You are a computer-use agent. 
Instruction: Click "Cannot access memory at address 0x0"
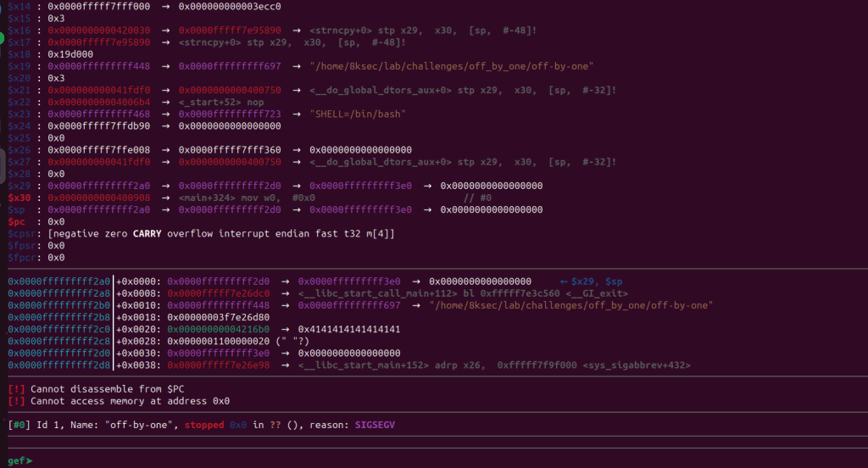(130, 401)
